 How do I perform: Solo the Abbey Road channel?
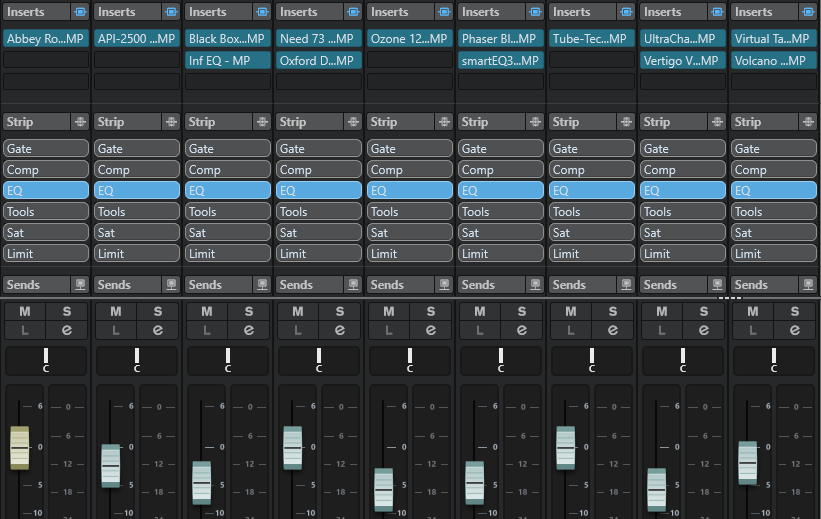[x=66, y=312]
